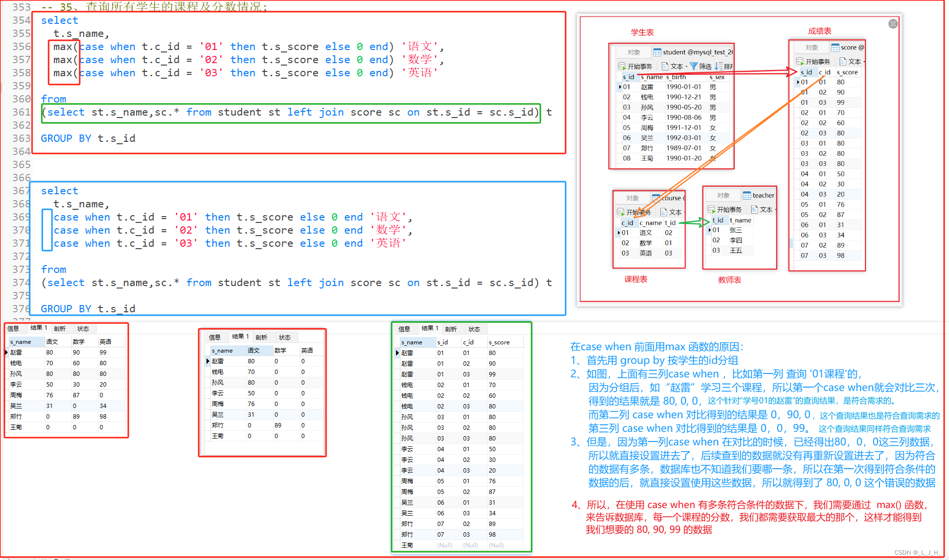Click the fullscreen icon on the table diagram
The image size is (949, 560).
tap(893, 24)
